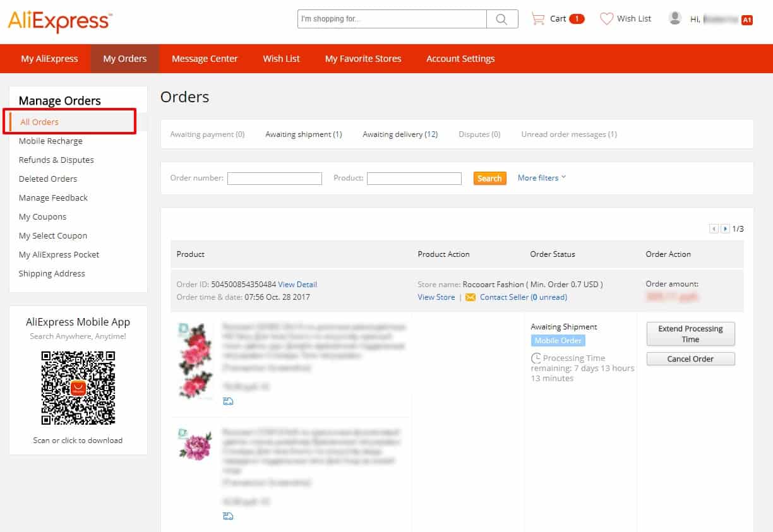The width and height of the screenshot is (773, 532).
Task: Click the shipping info icon under the first product
Action: coord(228,401)
